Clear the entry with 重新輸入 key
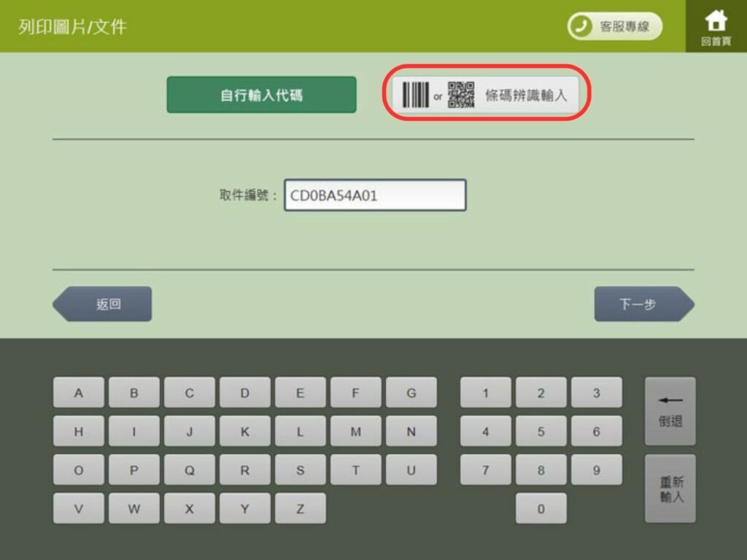The width and height of the screenshot is (747, 560). tap(670, 489)
